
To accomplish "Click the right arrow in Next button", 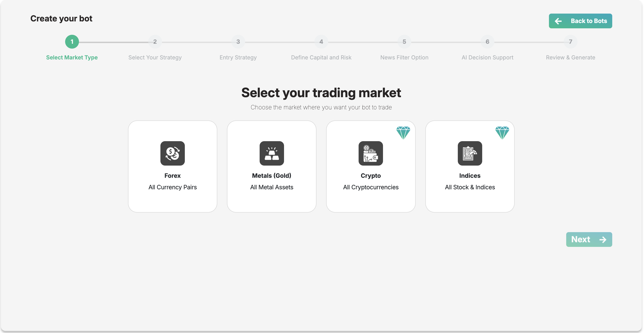I will [603, 240].
